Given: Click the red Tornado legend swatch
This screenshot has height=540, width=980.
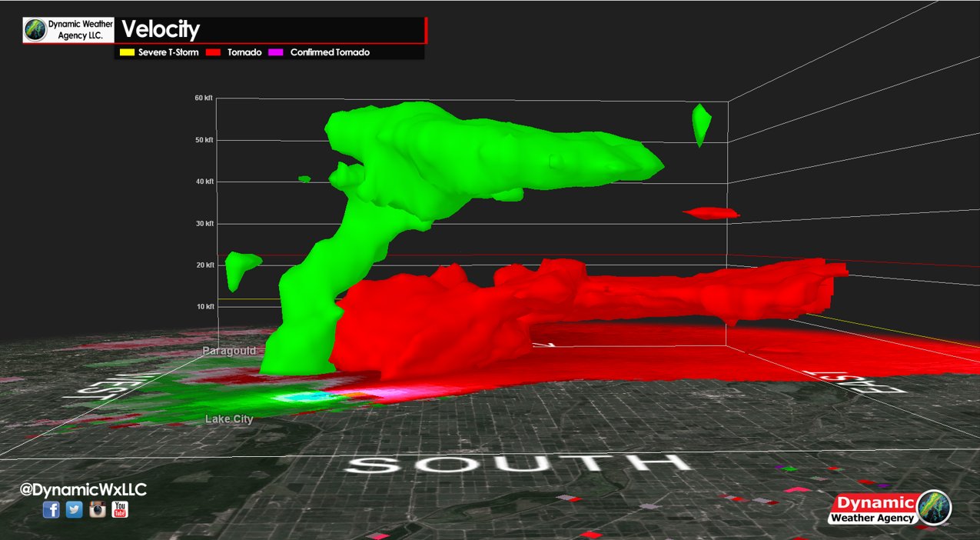Looking at the screenshot, I should tap(214, 52).
